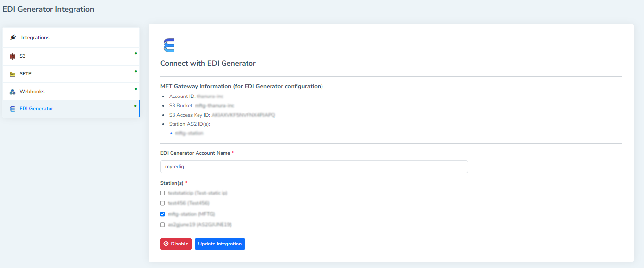
Task: Click the S3 bucket icon in sidebar
Action: [x=13, y=56]
